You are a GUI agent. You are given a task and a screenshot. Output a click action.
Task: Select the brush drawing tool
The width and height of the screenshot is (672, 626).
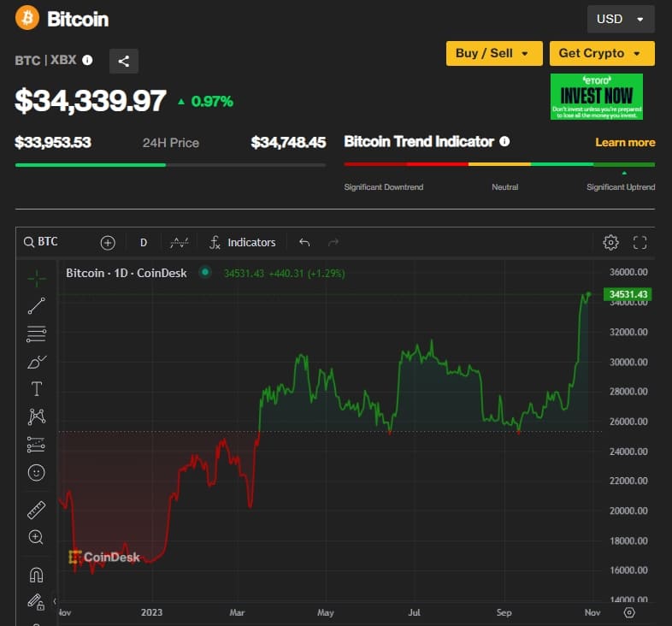[x=37, y=362]
